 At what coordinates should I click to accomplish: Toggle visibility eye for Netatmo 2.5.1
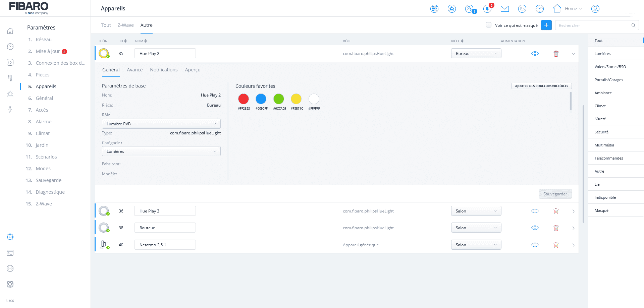tap(535, 245)
